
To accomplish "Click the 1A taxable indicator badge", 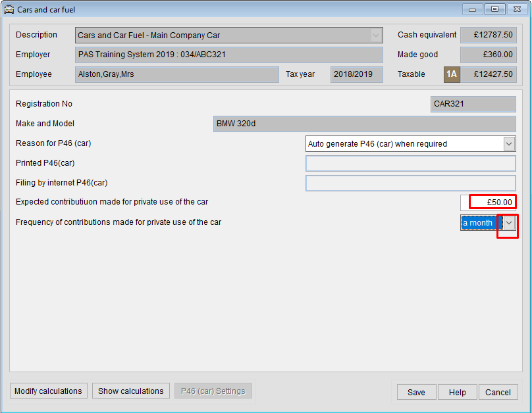I will click(x=452, y=74).
